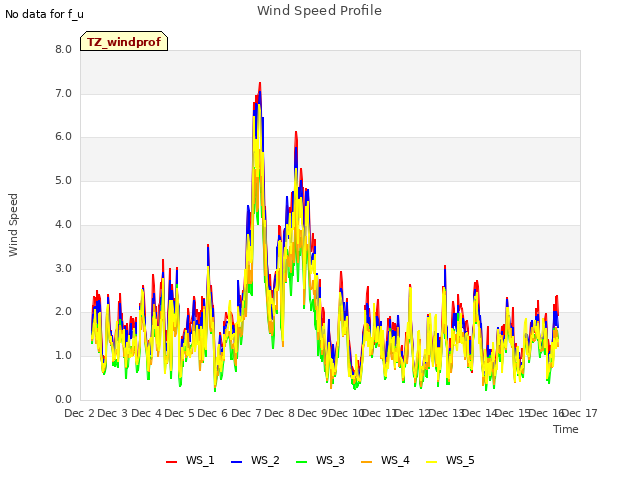Click the 2.0 y-axis tick label
This screenshot has width=640, height=480.
(63, 312)
